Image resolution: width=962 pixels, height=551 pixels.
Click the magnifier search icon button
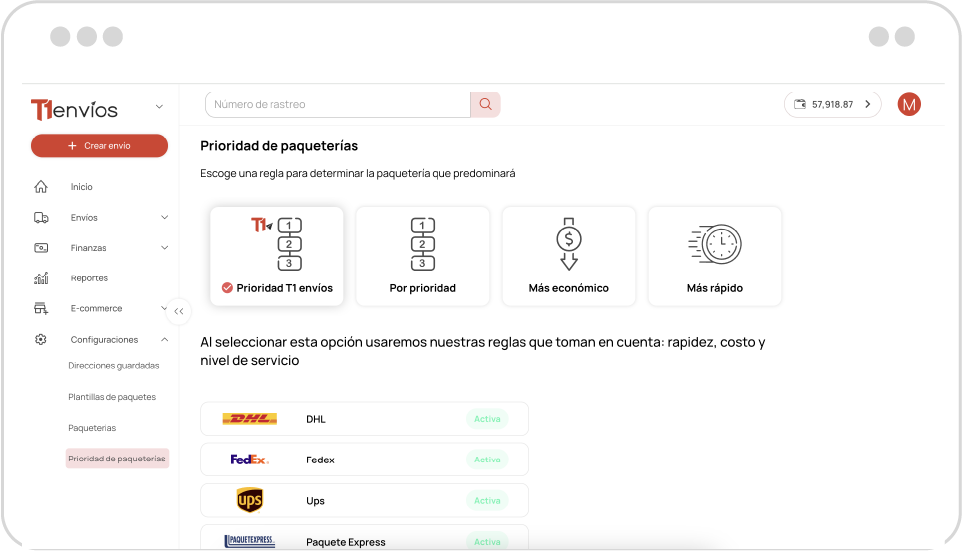pos(485,104)
